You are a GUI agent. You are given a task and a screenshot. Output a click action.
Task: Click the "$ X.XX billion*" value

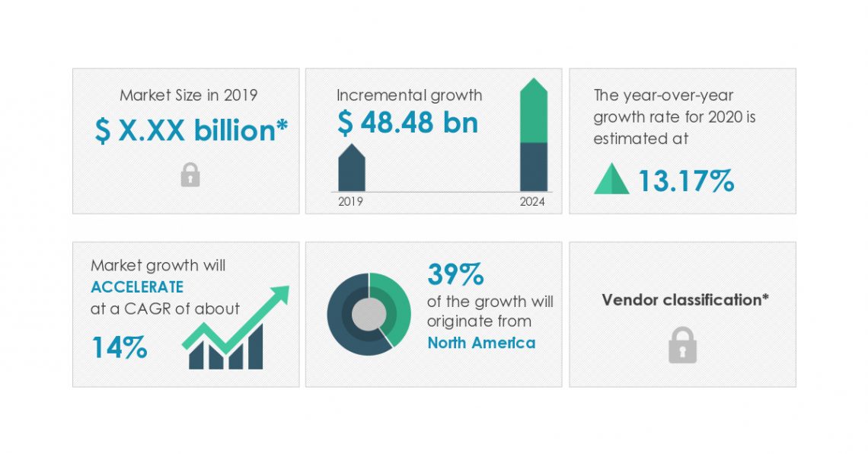click(191, 131)
